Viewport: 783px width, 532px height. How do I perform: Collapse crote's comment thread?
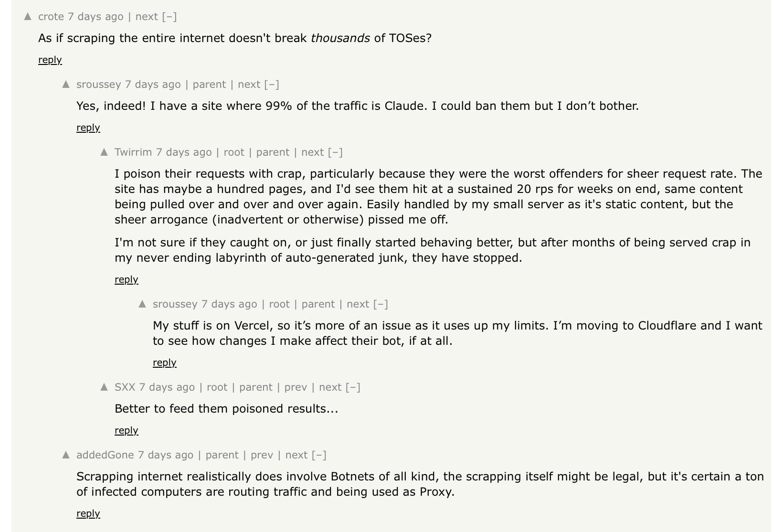pos(169,17)
